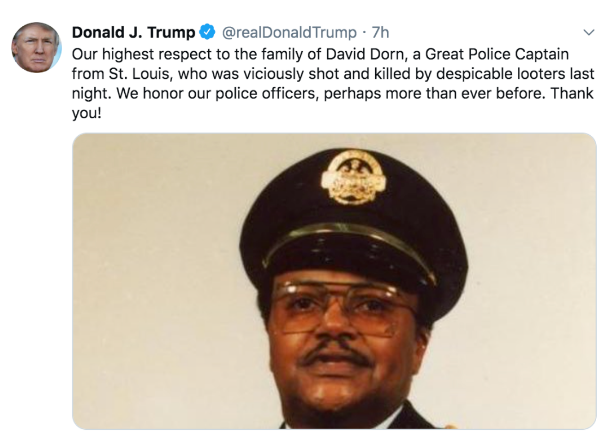Screen dimensions: 611x438
Task: Click the 'David Dorn' name in tweet text
Action: coord(343,52)
